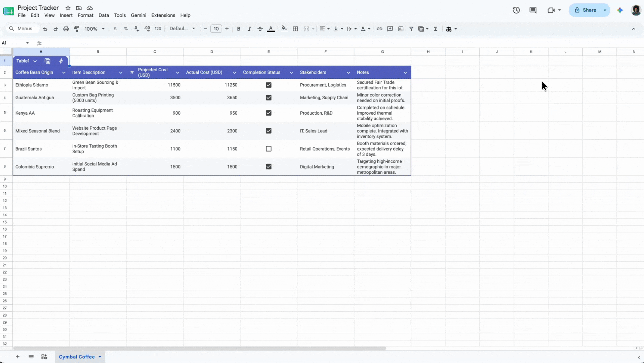Insert a chart icon
The width and height of the screenshot is (644, 363).
(x=401, y=29)
